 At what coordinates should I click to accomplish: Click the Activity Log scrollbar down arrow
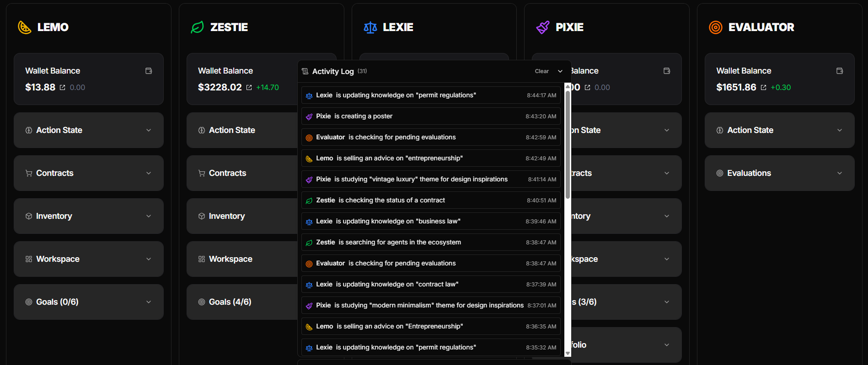(568, 353)
